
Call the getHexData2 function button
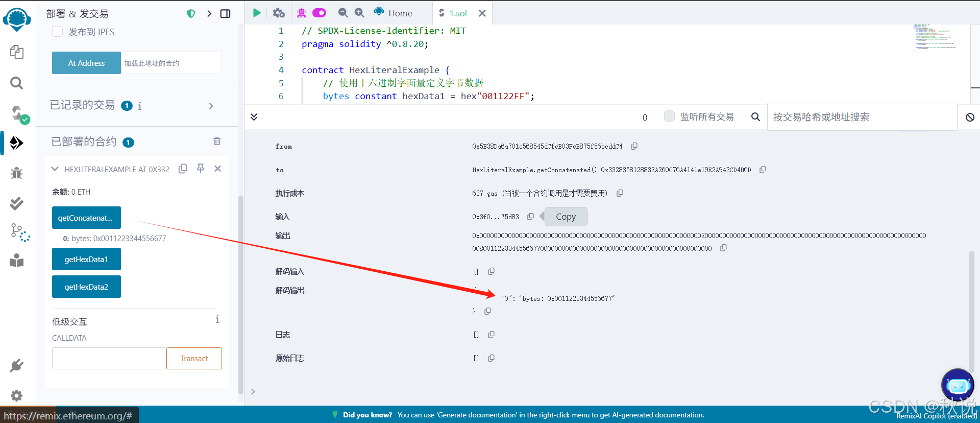click(86, 287)
